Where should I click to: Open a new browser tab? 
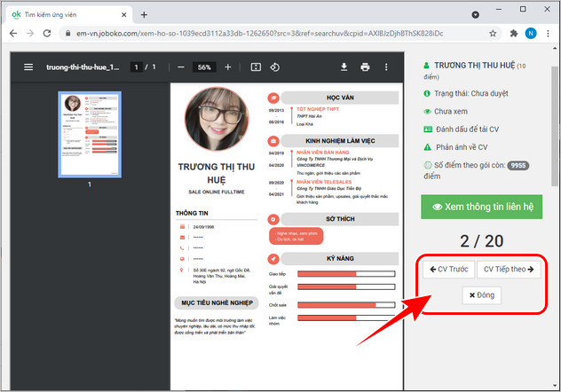click(x=144, y=14)
